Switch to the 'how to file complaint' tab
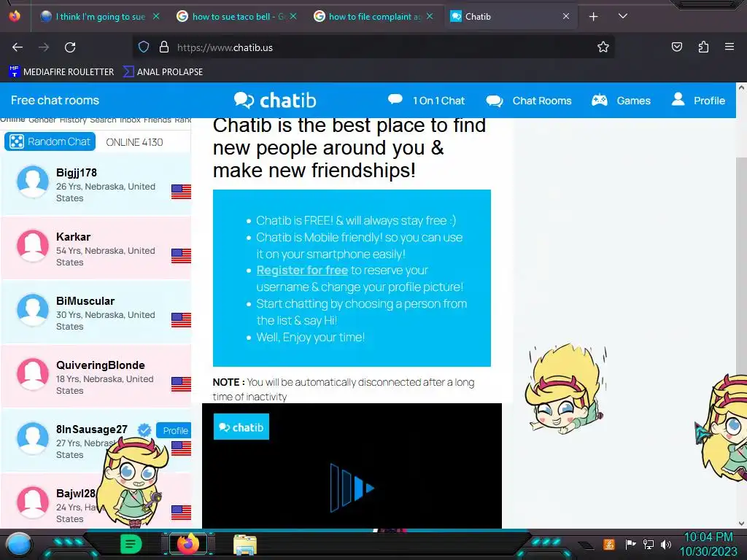The image size is (747, 560). tap(374, 17)
